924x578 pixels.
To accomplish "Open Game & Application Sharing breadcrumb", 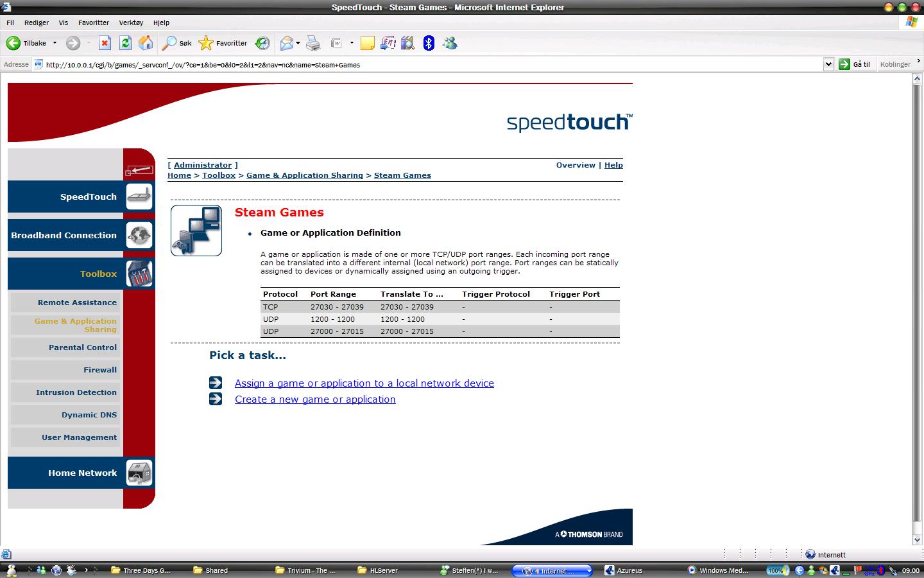I will pos(305,175).
